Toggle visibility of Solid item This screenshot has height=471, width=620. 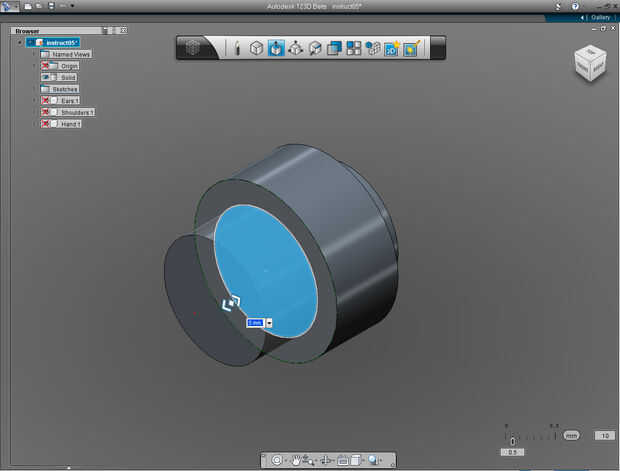click(x=45, y=77)
